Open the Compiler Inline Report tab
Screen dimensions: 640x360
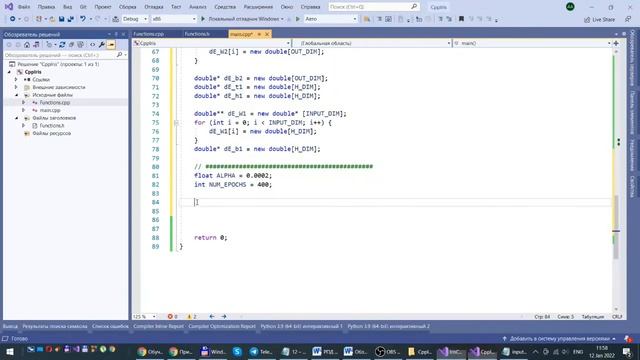pos(158,327)
